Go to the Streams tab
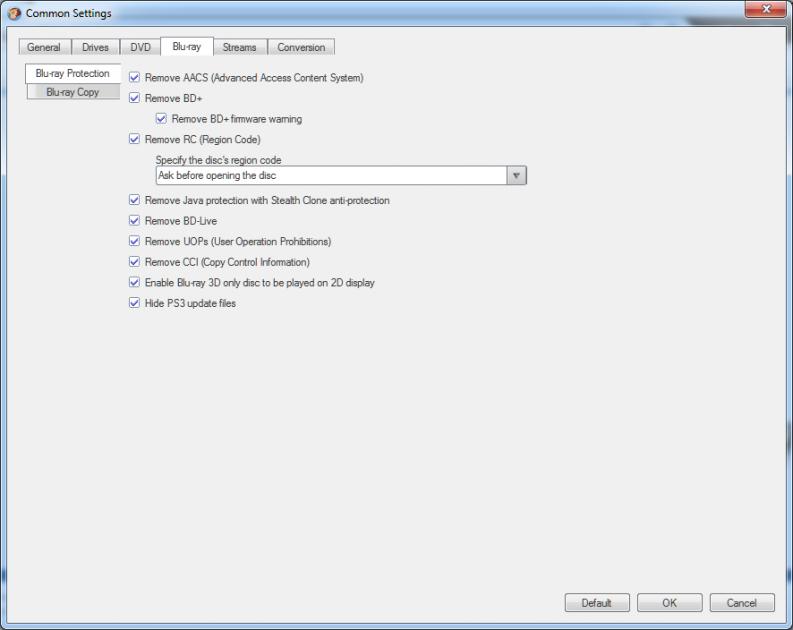 click(240, 47)
